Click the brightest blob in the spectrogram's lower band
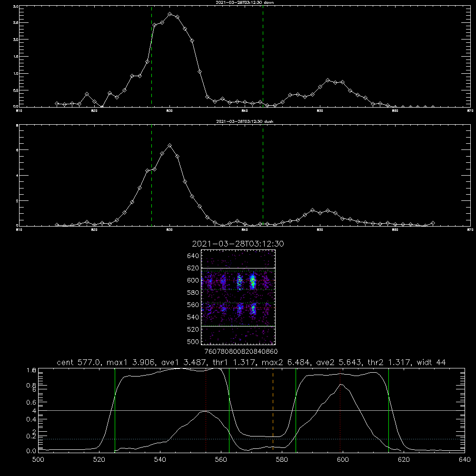 coord(253,309)
